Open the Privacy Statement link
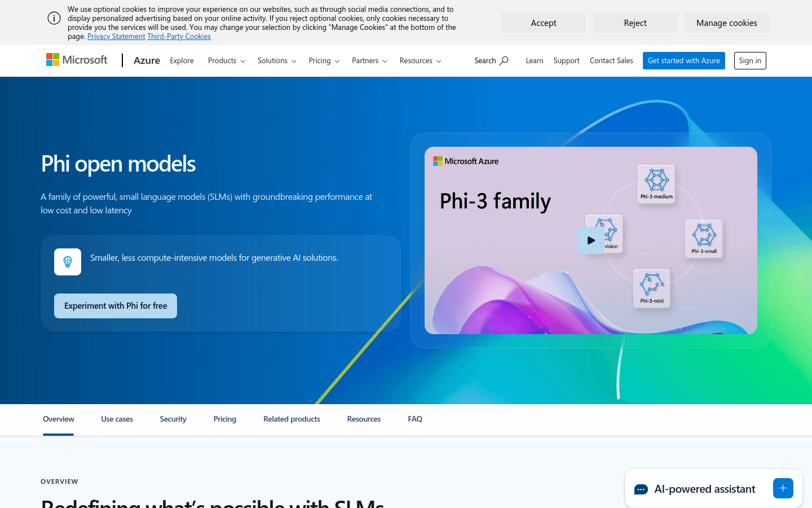 116,36
